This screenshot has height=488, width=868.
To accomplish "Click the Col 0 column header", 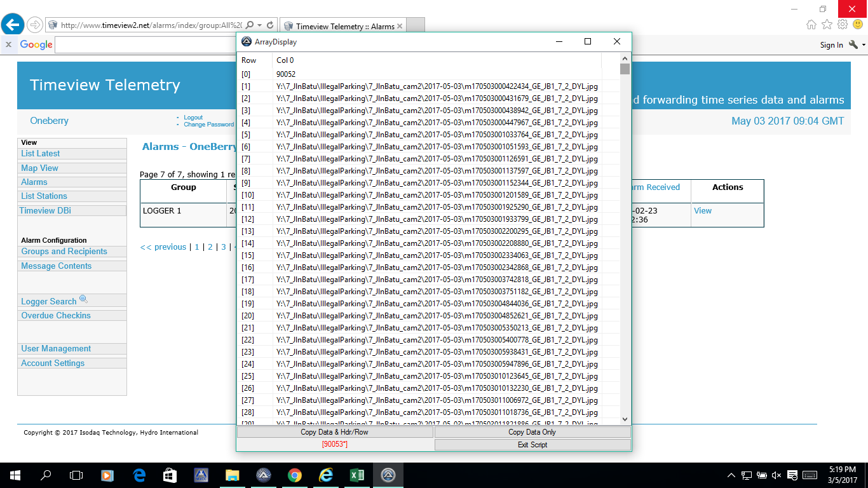I will click(x=437, y=60).
